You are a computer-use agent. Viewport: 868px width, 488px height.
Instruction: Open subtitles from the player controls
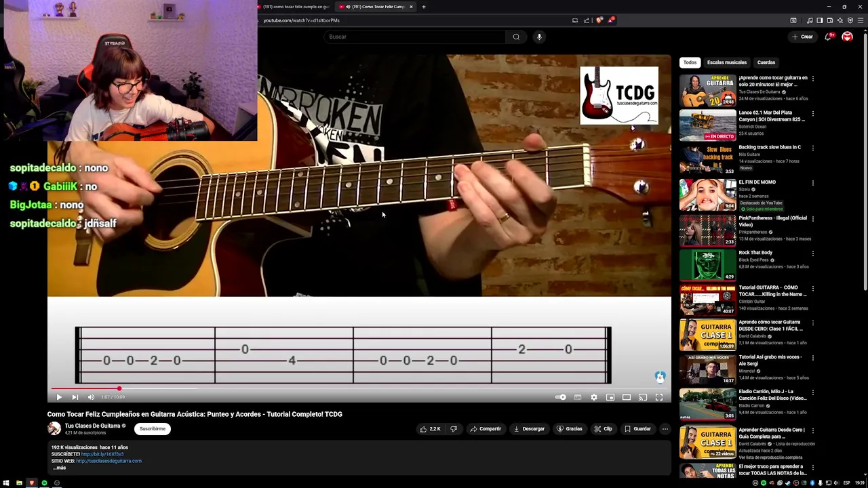click(578, 397)
